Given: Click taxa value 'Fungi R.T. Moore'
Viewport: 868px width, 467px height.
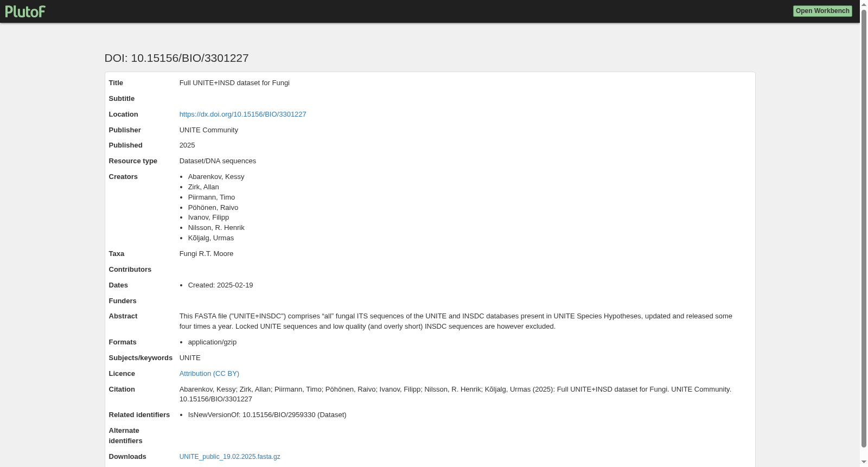Looking at the screenshot, I should coord(206,254).
